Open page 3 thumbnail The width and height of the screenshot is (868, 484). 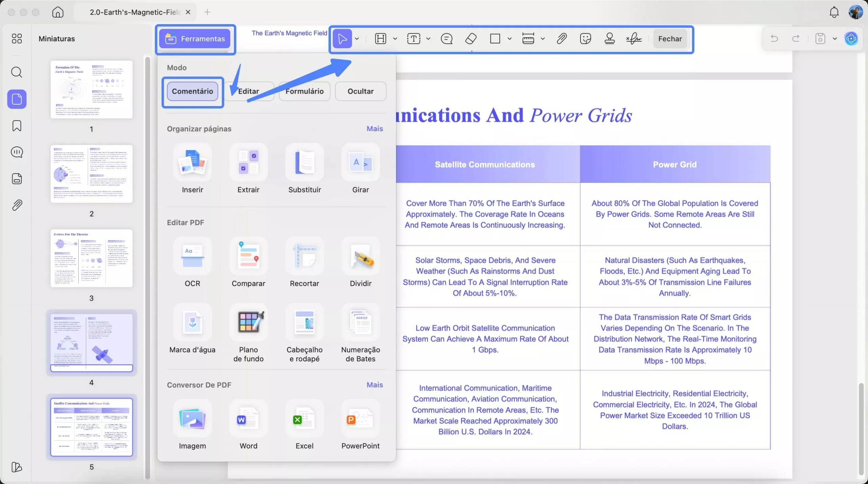[92, 258]
